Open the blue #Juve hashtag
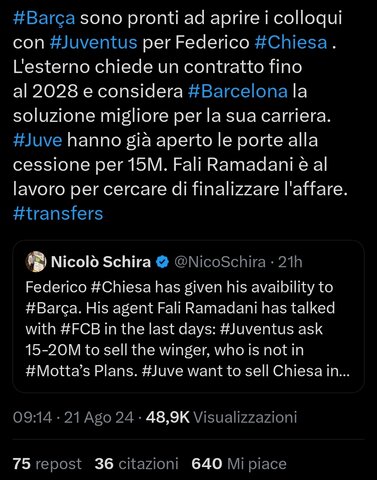This screenshot has height=480, width=377. point(38,140)
